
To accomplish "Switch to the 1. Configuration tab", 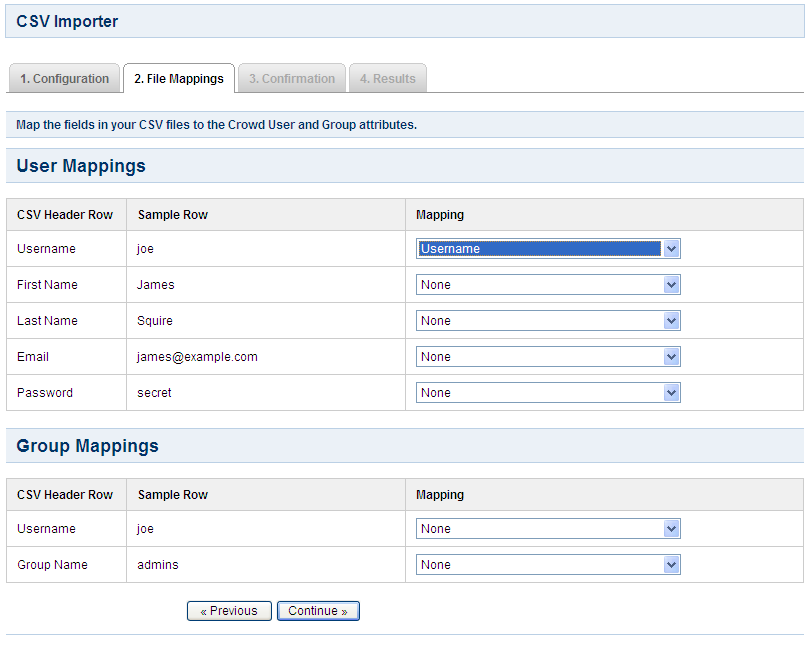I will [x=65, y=79].
